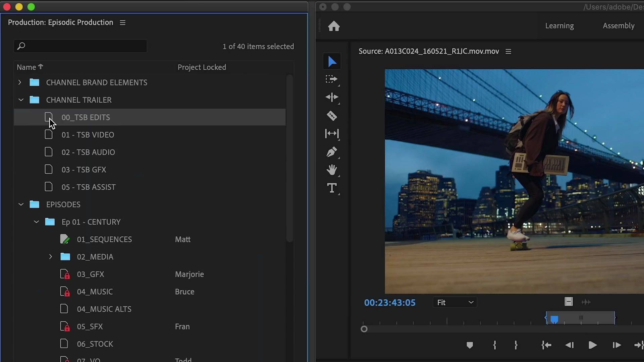Collapse CHANNEL TRAILER folder
Image resolution: width=644 pixels, height=362 pixels.
pyautogui.click(x=20, y=100)
